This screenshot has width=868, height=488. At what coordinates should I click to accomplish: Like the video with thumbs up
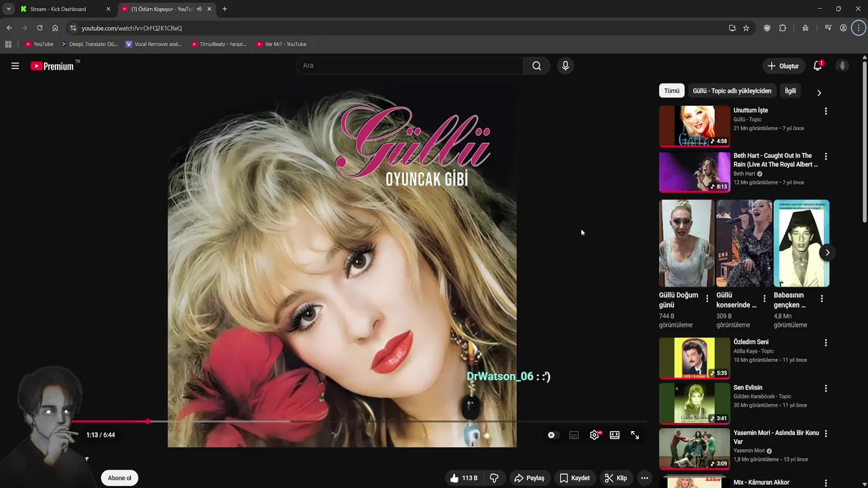tap(464, 478)
